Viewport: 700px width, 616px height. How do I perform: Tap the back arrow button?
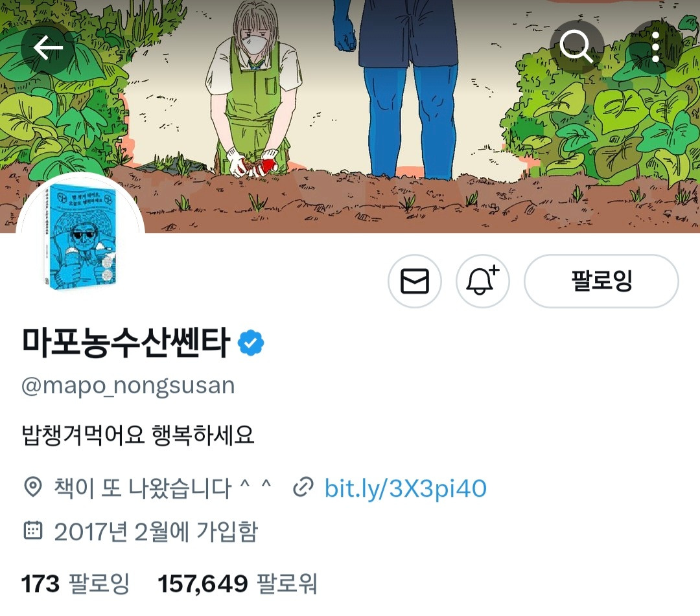click(48, 48)
